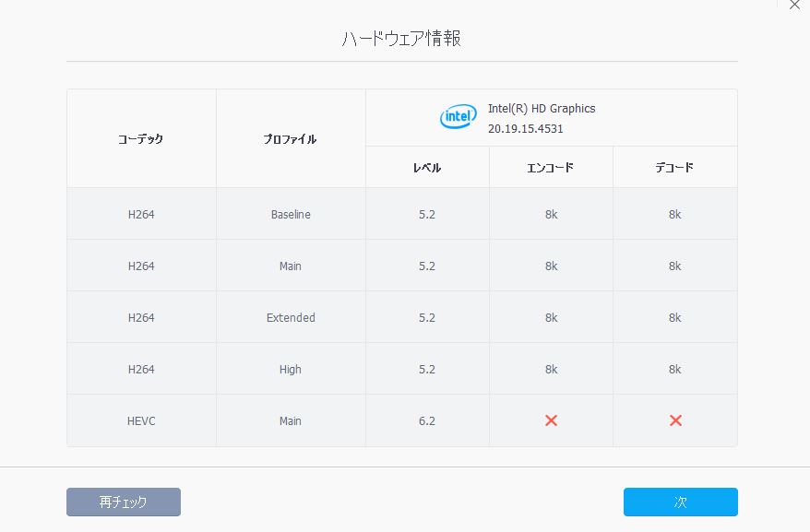810x532 pixels.
Task: Click the デコード column header
Action: 674,168
